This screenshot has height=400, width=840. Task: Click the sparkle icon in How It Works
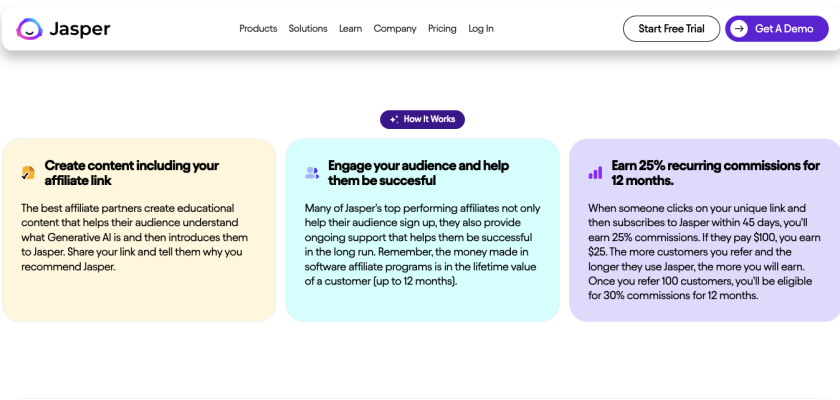coord(394,120)
